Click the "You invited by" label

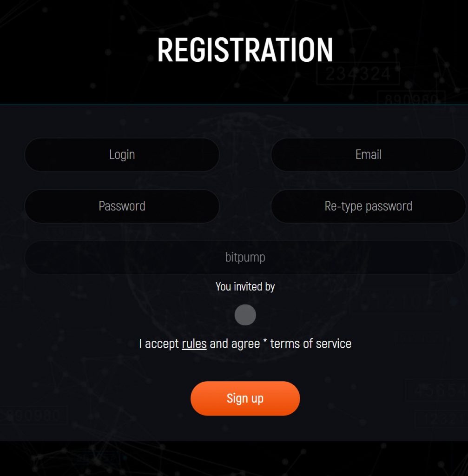245,286
